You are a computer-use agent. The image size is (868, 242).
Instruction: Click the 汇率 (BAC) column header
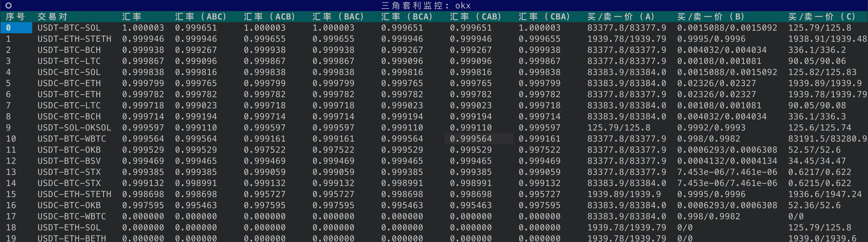pyautogui.click(x=338, y=16)
